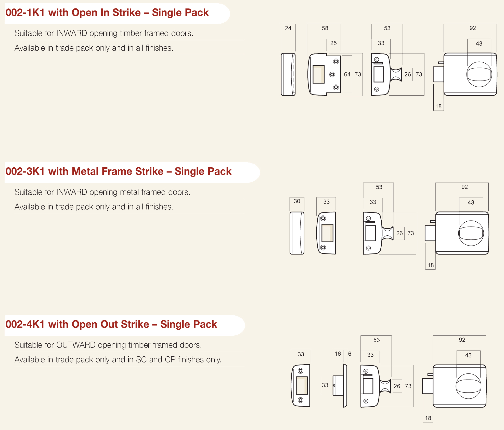Click the turn knob on the 002-4K1 lock body

point(469,386)
